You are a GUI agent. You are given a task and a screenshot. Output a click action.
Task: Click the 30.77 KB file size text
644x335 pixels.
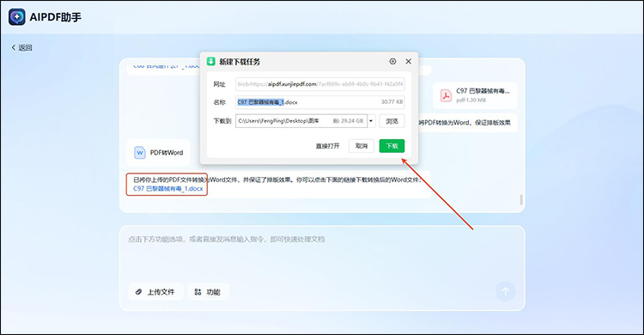[x=392, y=102]
